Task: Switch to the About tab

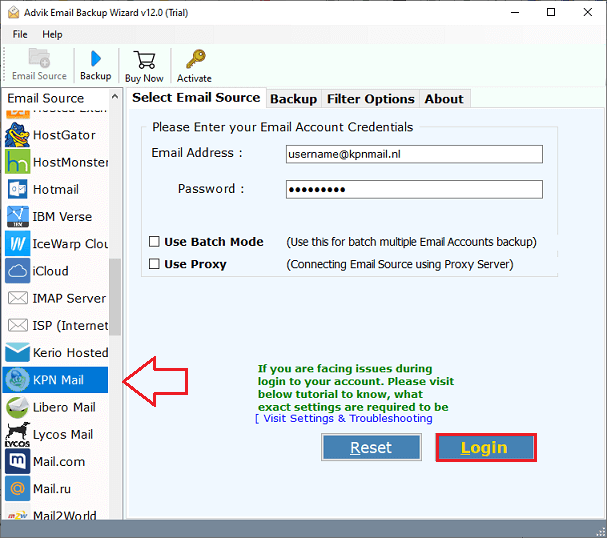Action: click(x=444, y=99)
